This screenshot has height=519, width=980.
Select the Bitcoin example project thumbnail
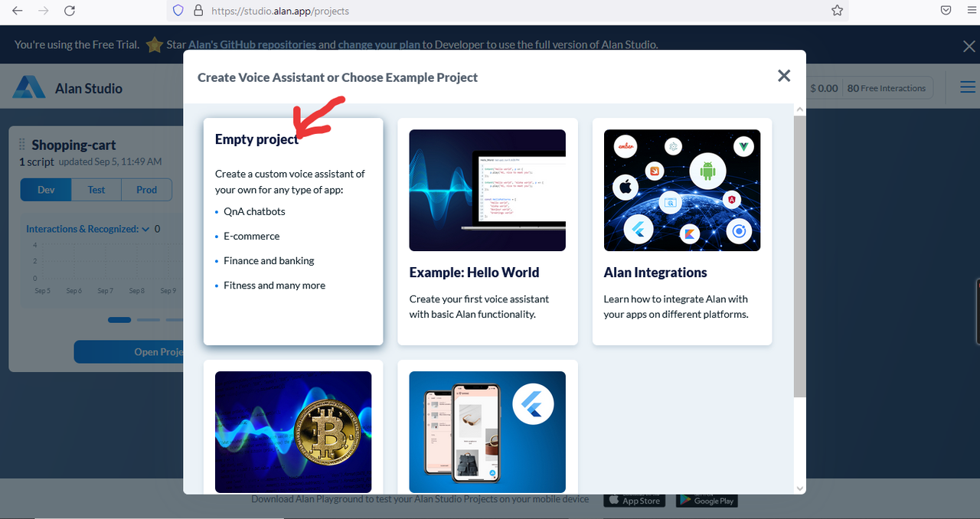click(x=293, y=432)
